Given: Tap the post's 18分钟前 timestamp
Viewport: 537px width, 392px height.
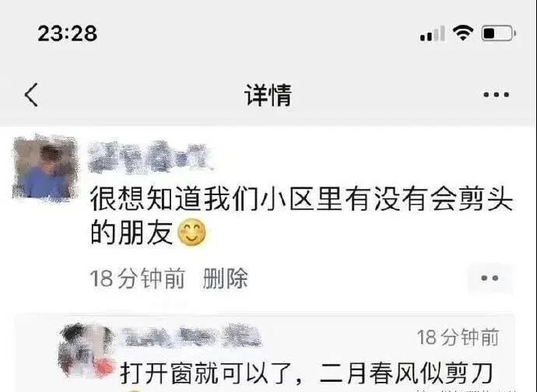Looking at the screenshot, I should 138,278.
